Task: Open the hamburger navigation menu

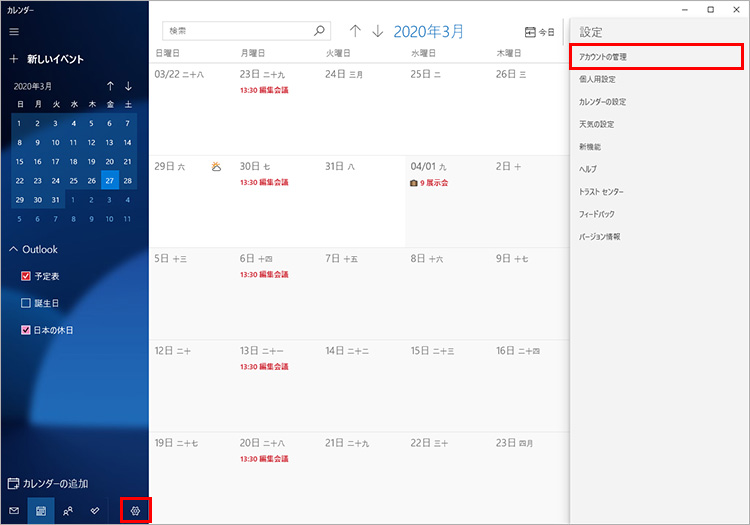Action: point(14,31)
